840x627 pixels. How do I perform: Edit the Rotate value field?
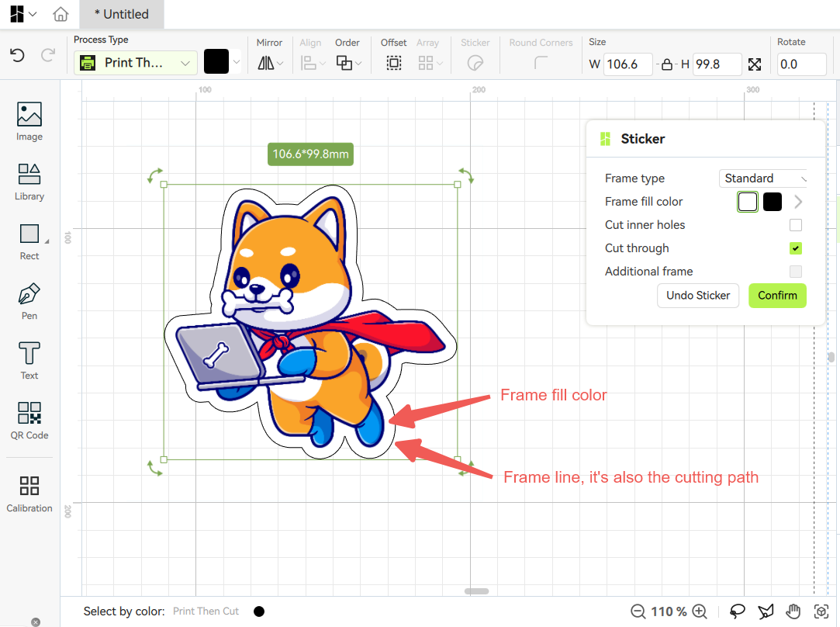click(801, 64)
